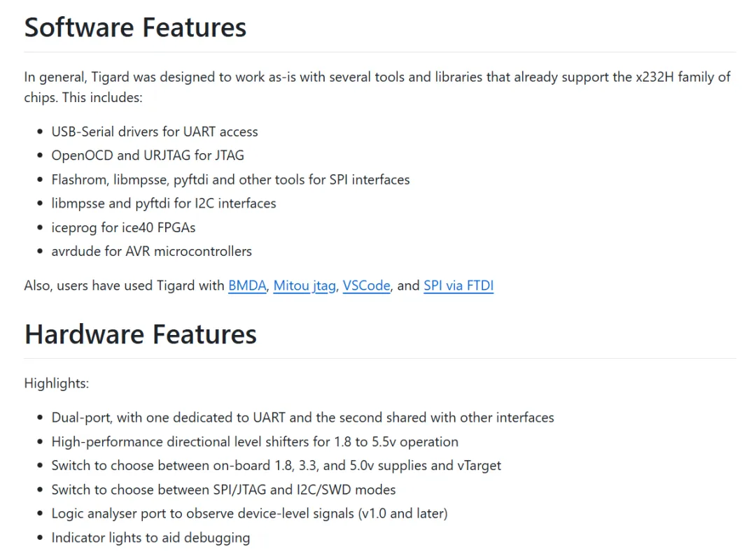Click the I2C interfaces bullet text
The height and width of the screenshot is (556, 756).
(164, 203)
